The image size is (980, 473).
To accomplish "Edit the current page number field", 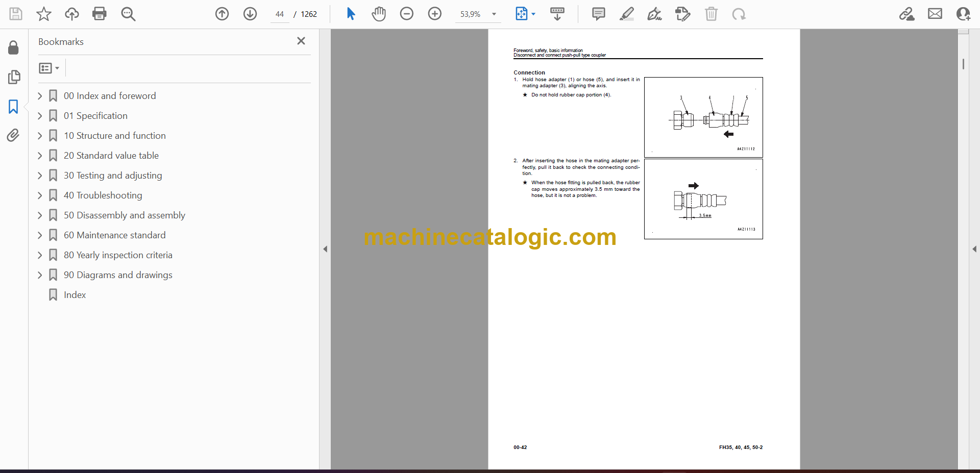I will (280, 14).
